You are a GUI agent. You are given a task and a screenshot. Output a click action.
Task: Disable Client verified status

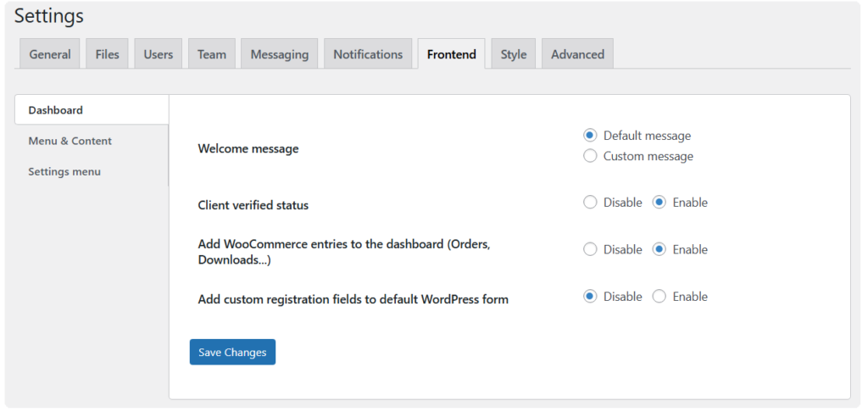[x=591, y=203]
